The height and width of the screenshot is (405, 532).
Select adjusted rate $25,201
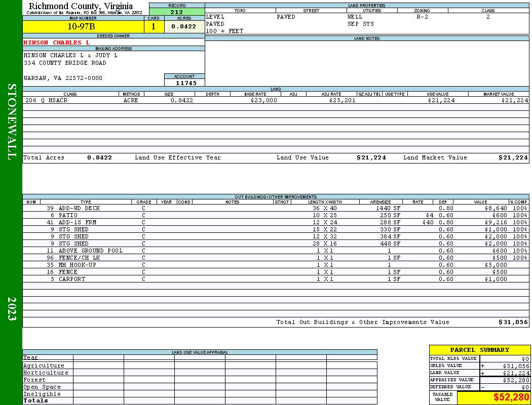click(343, 100)
